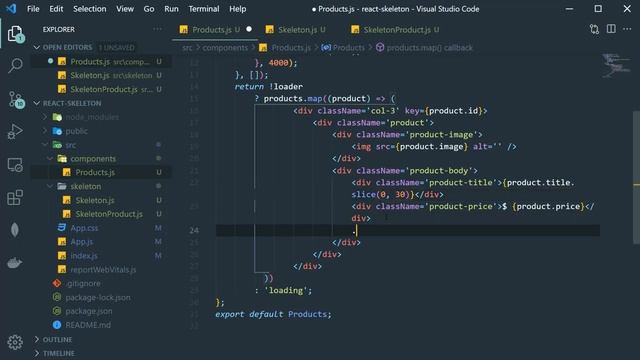Click the JS icon of SkeletonProduct.js tab

355,29
